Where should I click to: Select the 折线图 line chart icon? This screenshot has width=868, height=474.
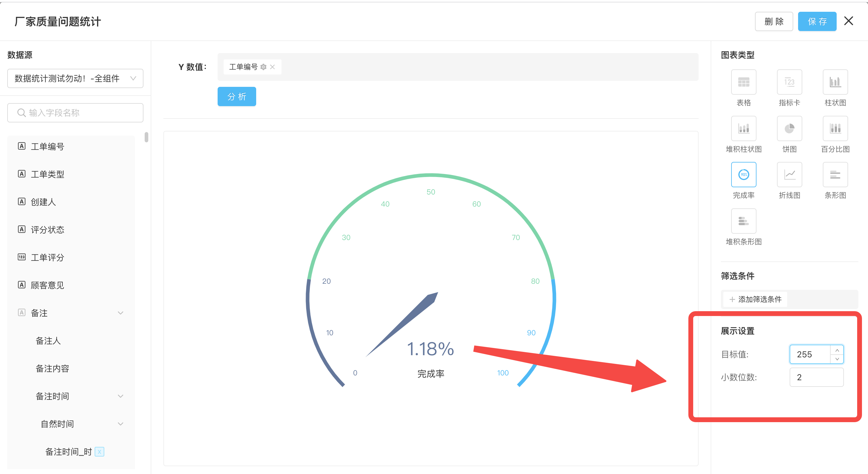tap(789, 174)
